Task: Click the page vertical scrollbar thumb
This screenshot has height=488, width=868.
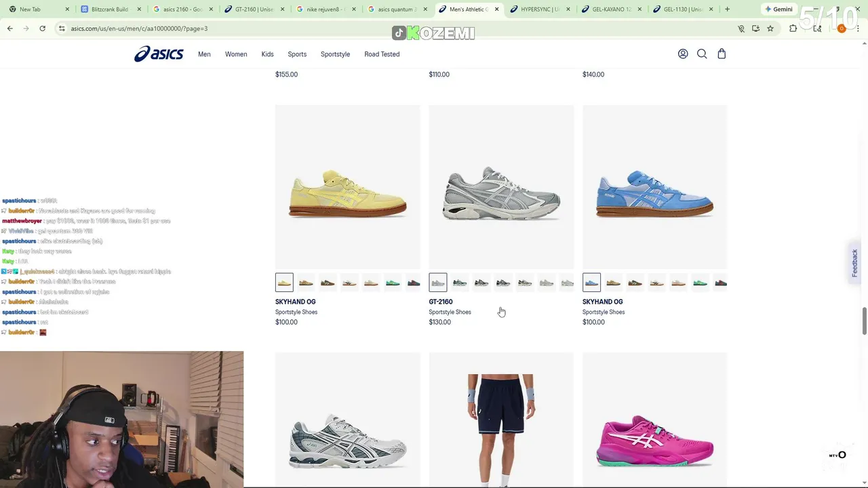Action: (x=864, y=320)
